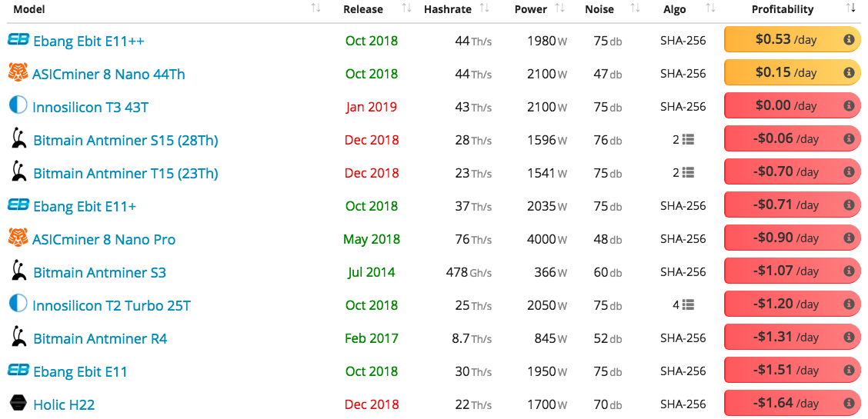Click the Holic hexagon icon beside Holic H22
This screenshot has width=868, height=419.
point(18,404)
